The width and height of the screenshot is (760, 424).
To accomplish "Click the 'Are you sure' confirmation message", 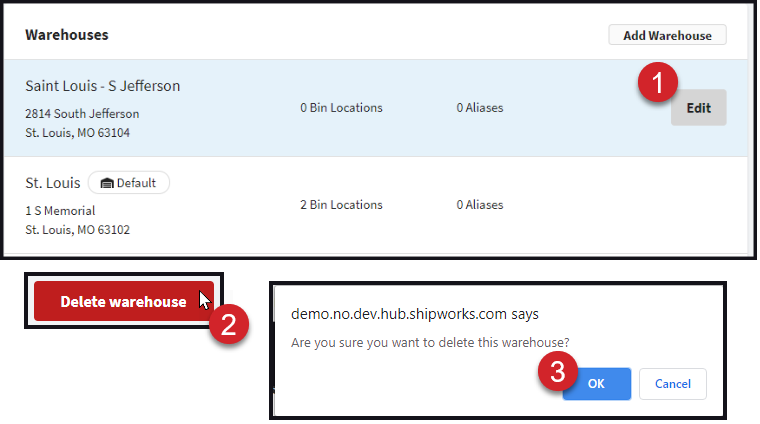I will point(430,343).
